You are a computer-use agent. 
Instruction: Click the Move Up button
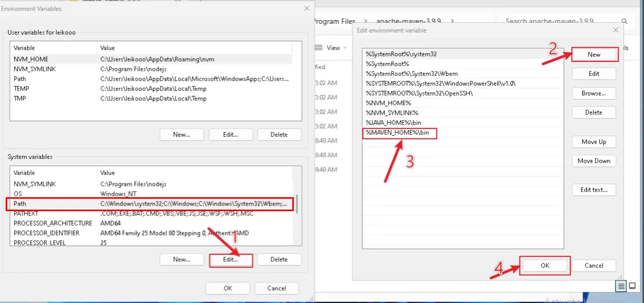pyautogui.click(x=594, y=142)
